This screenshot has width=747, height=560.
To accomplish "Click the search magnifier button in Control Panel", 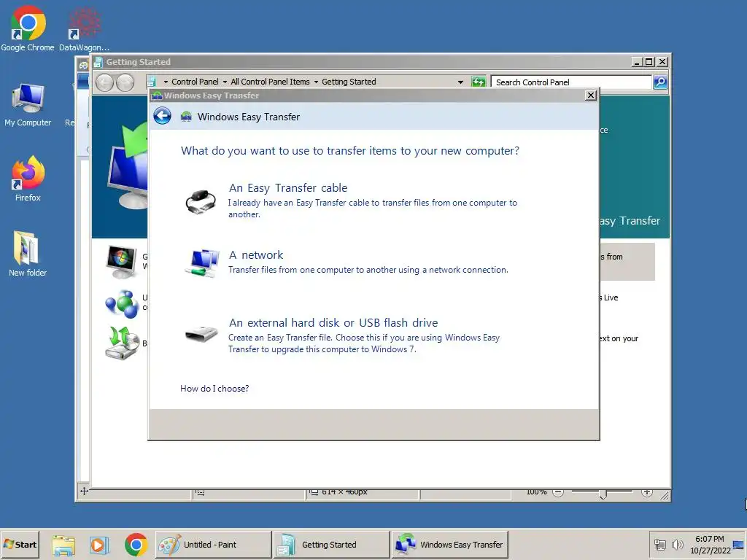I will coord(660,82).
